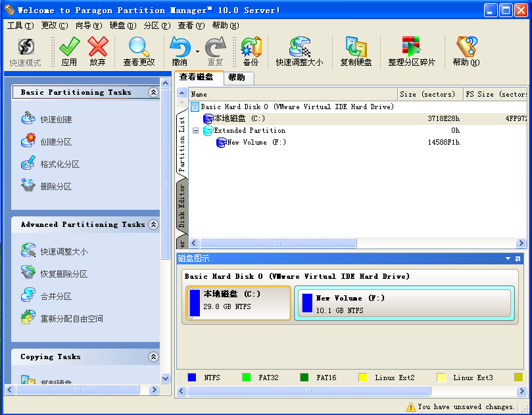This screenshot has width=532, height=415.
Task: Open the 硬盘(D) menu
Action: click(x=123, y=26)
